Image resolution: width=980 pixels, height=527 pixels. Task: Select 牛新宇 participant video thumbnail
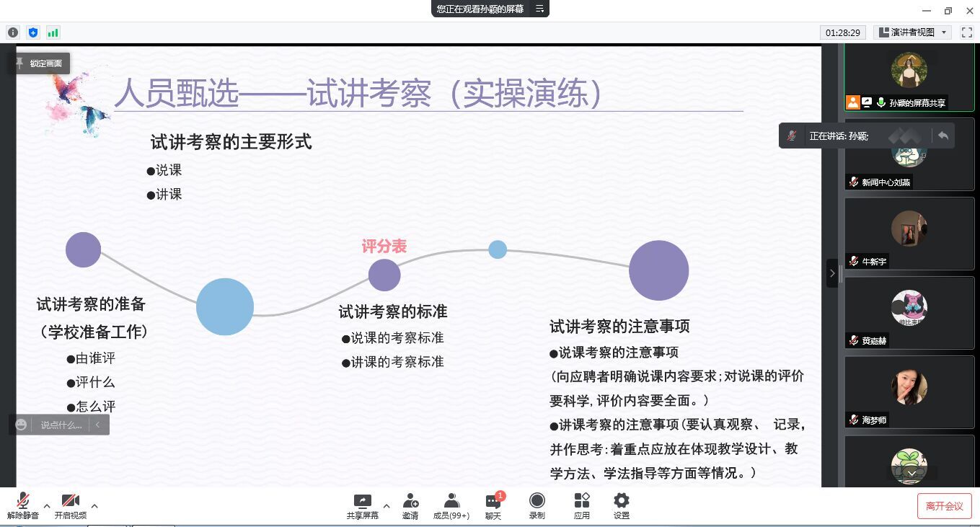click(909, 232)
